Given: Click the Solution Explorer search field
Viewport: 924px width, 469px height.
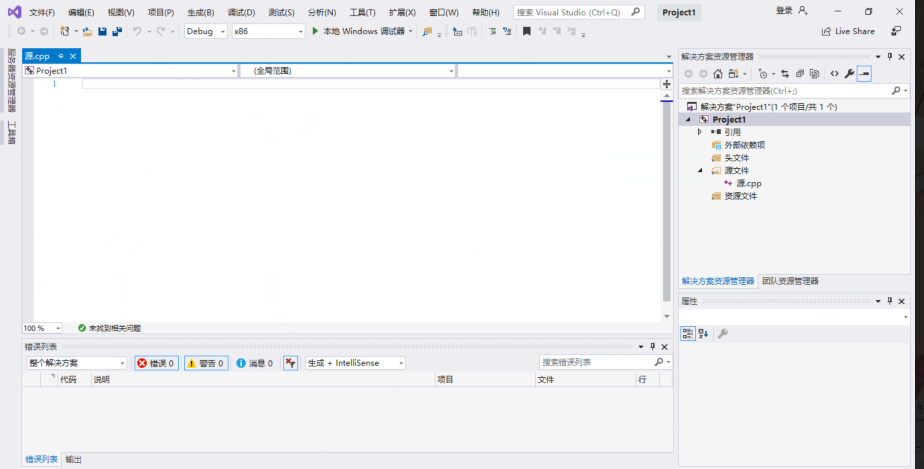Looking at the screenshot, I should (x=793, y=91).
